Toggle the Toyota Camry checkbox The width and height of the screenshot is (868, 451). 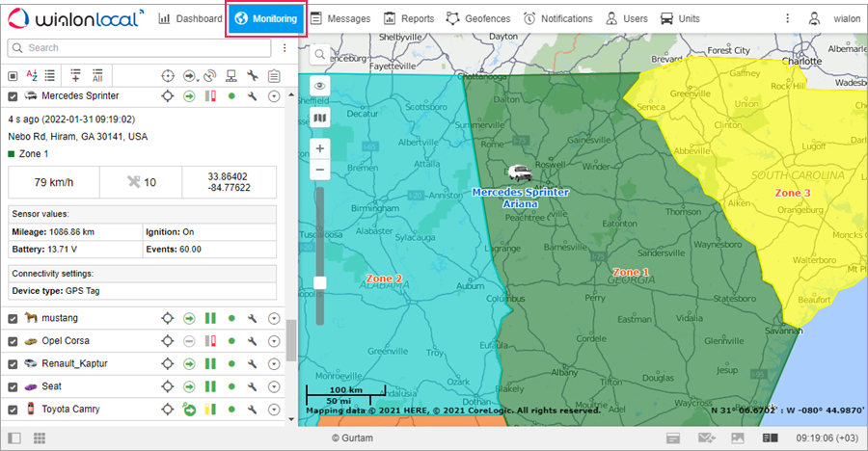(13, 411)
